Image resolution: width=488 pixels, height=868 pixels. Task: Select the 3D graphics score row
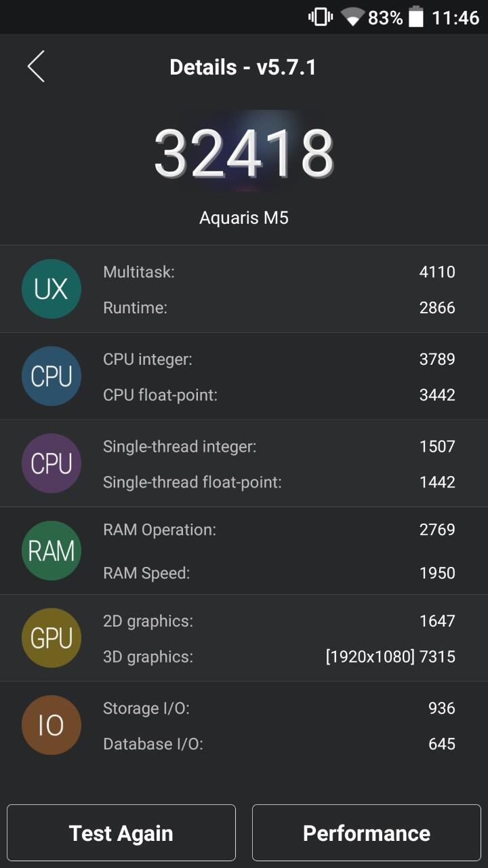[x=279, y=656]
